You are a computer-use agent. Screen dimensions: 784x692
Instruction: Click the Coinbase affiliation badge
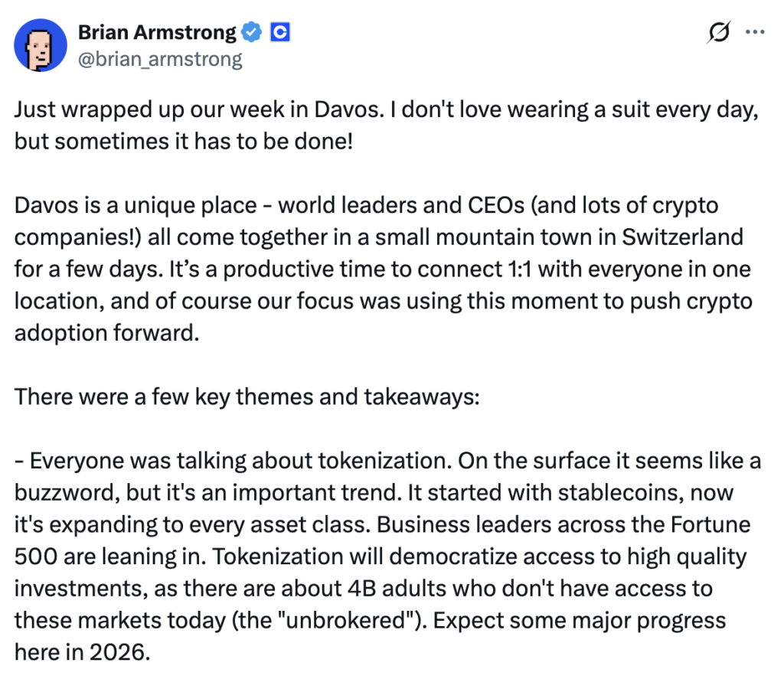[281, 32]
